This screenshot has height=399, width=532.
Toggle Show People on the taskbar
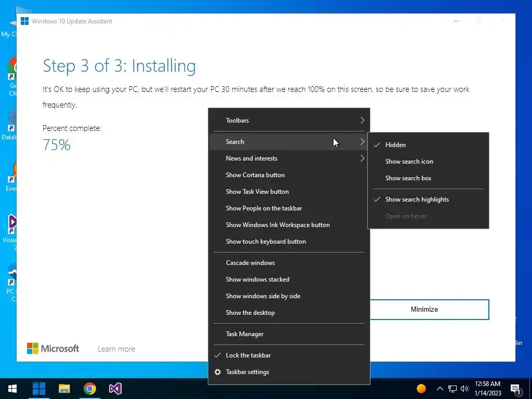point(289,208)
